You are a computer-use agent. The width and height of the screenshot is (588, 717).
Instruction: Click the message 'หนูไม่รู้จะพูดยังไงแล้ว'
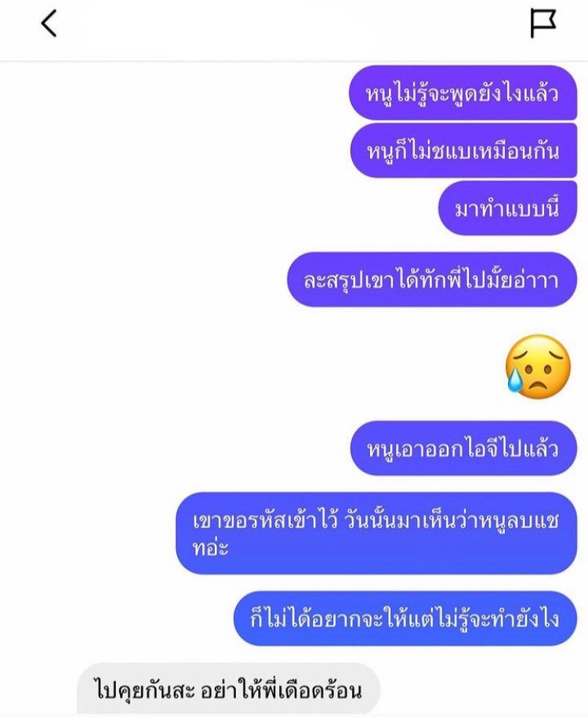[463, 93]
